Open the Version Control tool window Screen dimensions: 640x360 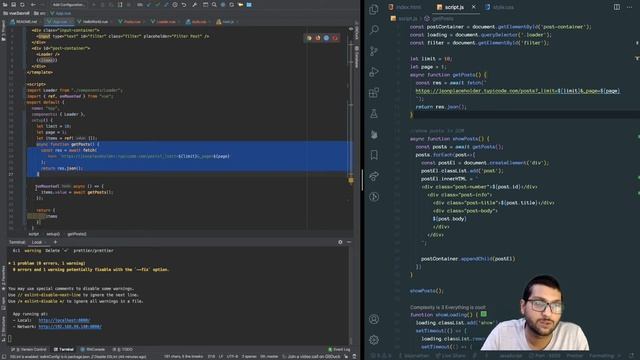(x=29, y=349)
